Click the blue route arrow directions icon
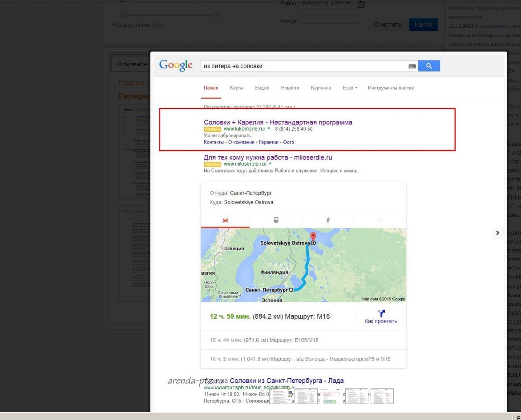521x420 pixels. (x=381, y=313)
